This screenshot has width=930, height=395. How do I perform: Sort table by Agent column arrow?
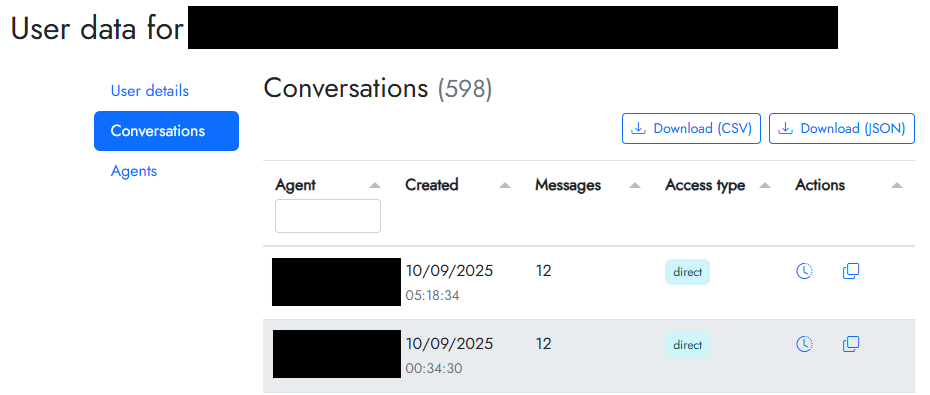[374, 185]
